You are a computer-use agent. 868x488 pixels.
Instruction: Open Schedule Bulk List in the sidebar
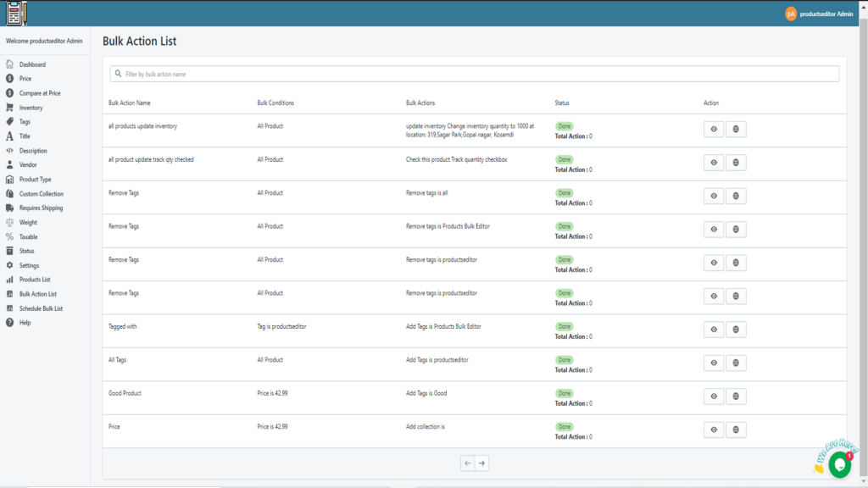[x=41, y=308]
